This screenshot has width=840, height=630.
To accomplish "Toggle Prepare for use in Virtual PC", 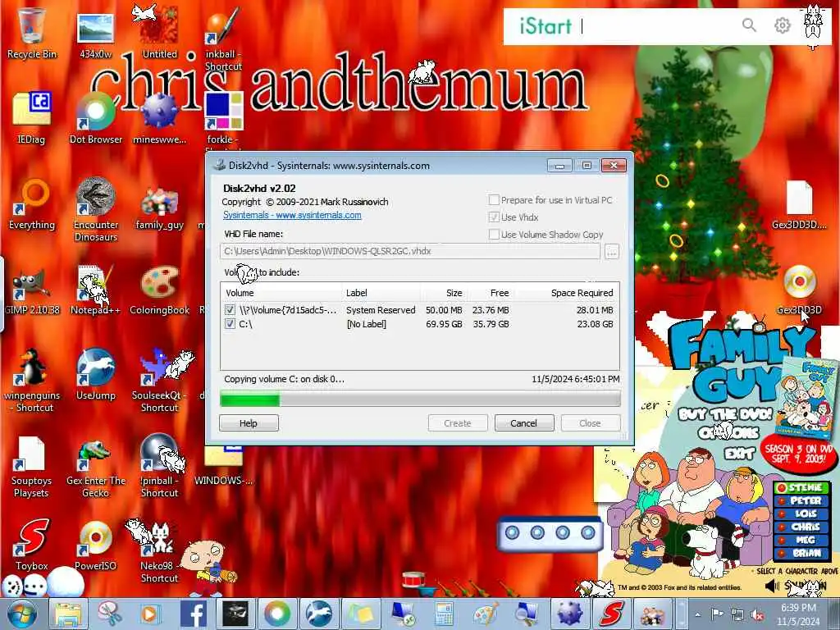I will [x=494, y=200].
